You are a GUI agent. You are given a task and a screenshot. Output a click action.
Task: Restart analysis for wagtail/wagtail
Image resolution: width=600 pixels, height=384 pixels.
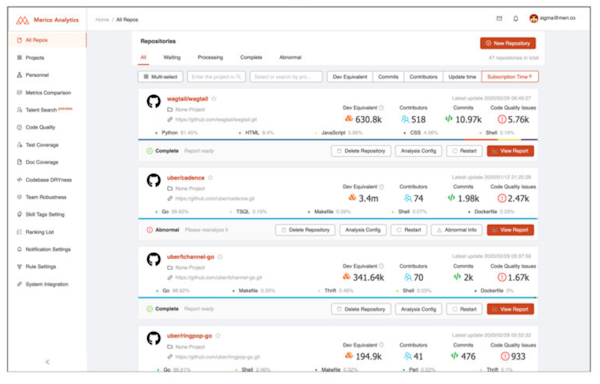464,151
